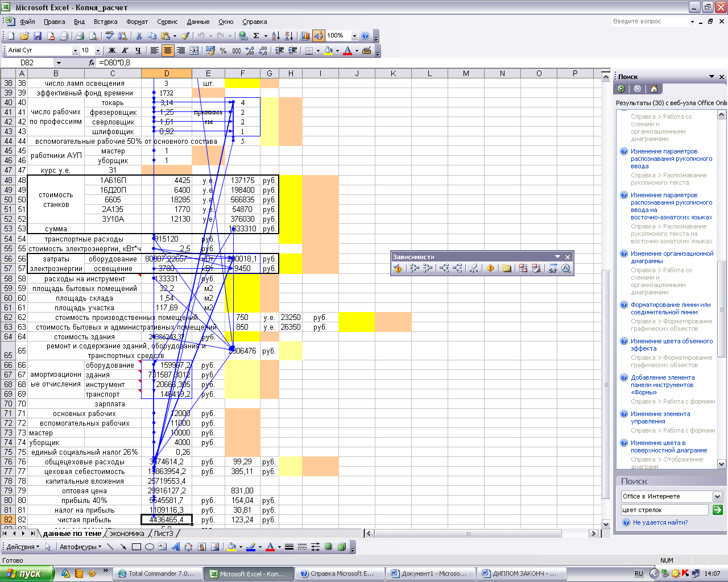Open the Поиск task pane menu arrow
This screenshot has height=582, width=728.
coord(712,77)
